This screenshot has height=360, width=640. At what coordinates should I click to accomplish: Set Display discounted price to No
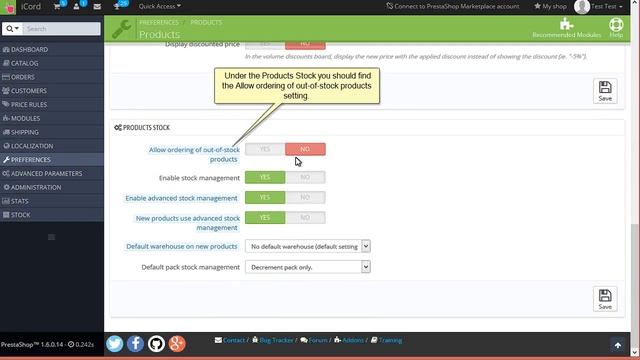point(305,44)
